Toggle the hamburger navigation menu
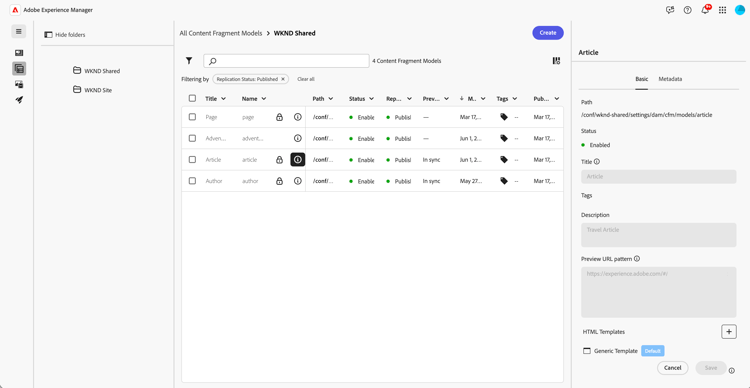 19,32
